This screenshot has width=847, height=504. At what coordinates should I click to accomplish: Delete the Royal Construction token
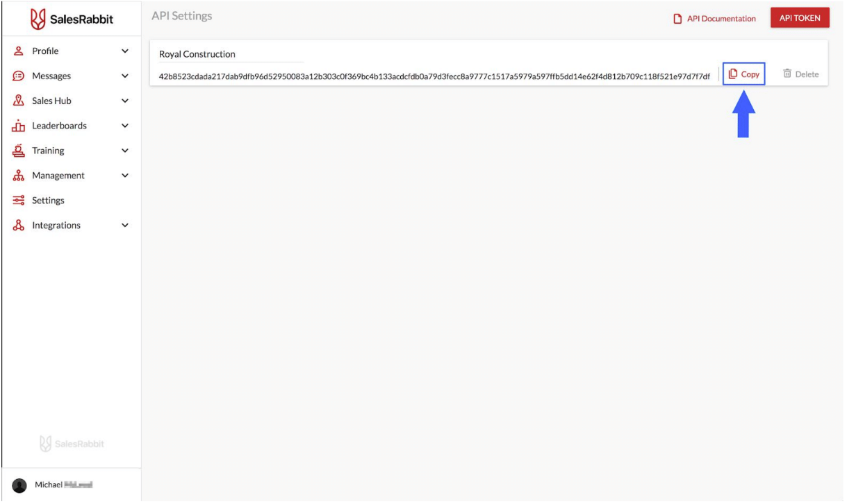click(800, 74)
